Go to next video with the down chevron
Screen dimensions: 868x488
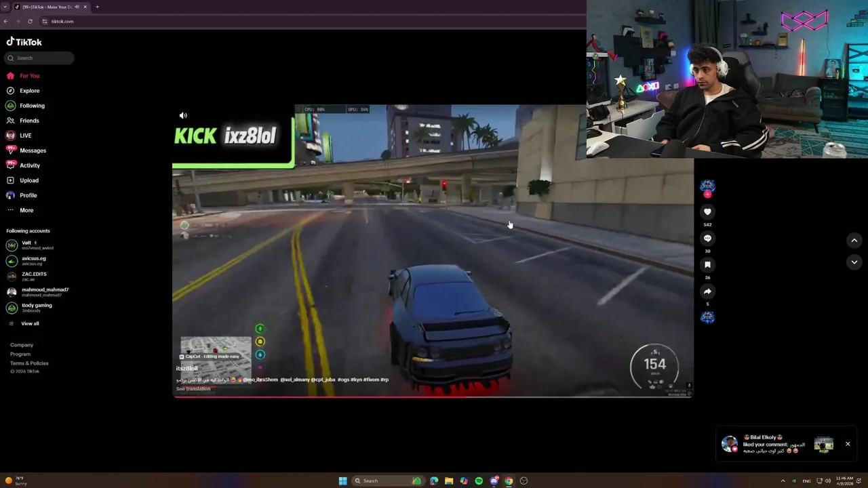point(854,262)
